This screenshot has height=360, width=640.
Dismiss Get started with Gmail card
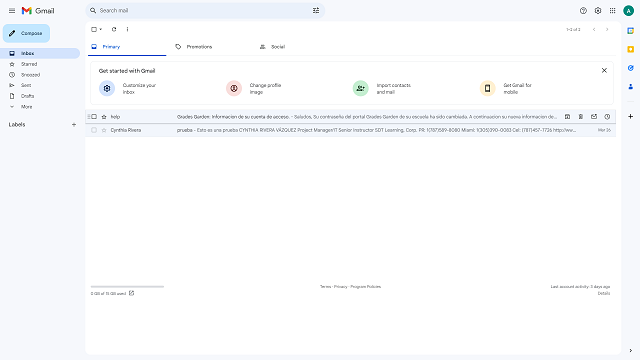(604, 71)
